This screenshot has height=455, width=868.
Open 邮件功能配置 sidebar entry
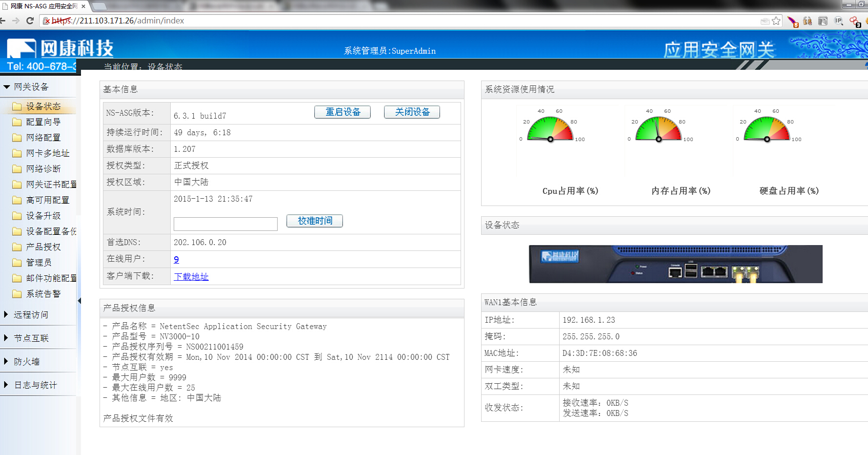51,278
